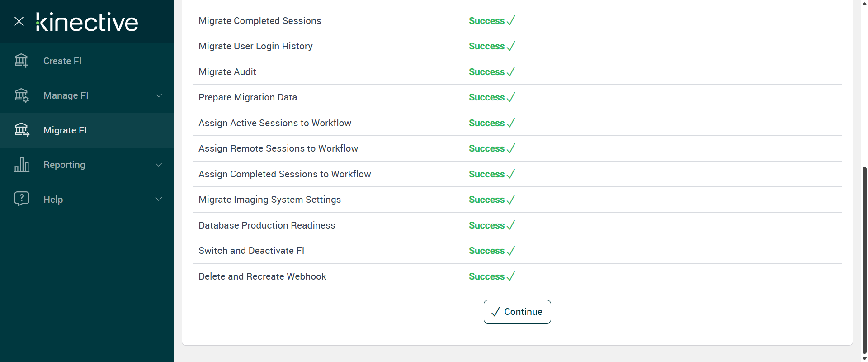Image resolution: width=868 pixels, height=362 pixels.
Task: Click the Kinective logo
Action: coord(87,22)
